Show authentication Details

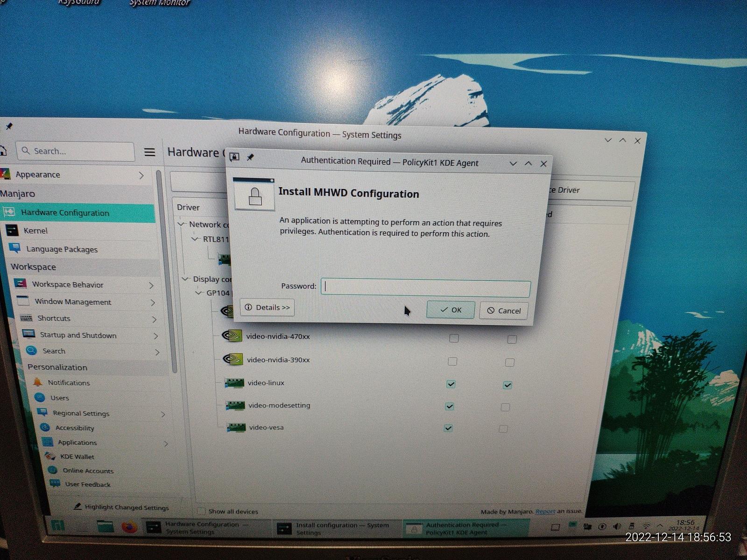pyautogui.click(x=268, y=307)
